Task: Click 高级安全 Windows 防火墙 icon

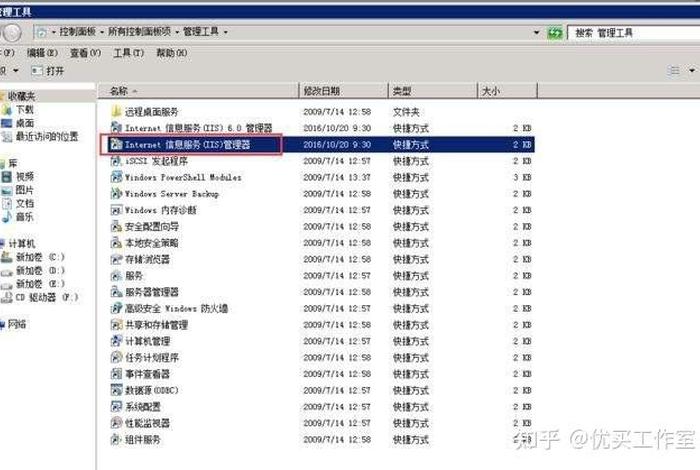Action: [x=116, y=308]
